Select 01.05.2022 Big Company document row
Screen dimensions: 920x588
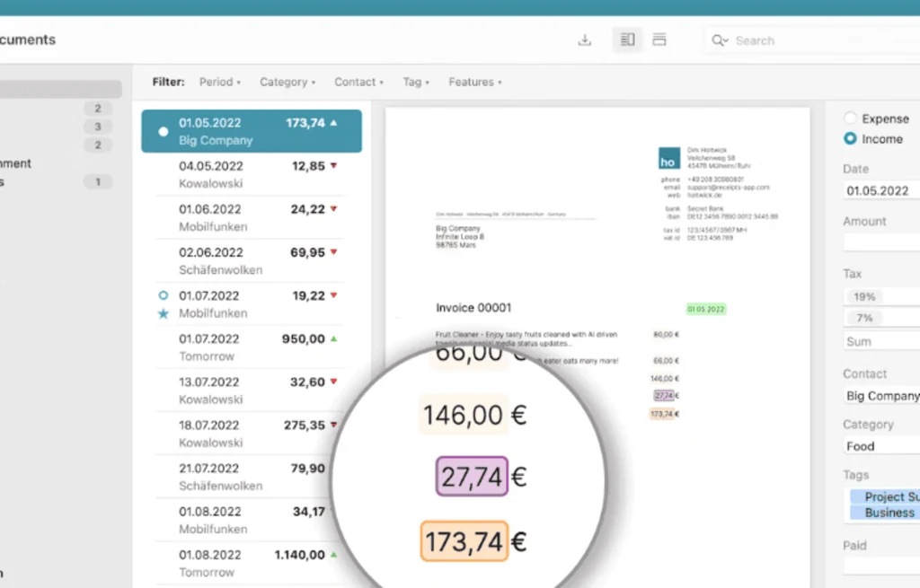tap(252, 131)
